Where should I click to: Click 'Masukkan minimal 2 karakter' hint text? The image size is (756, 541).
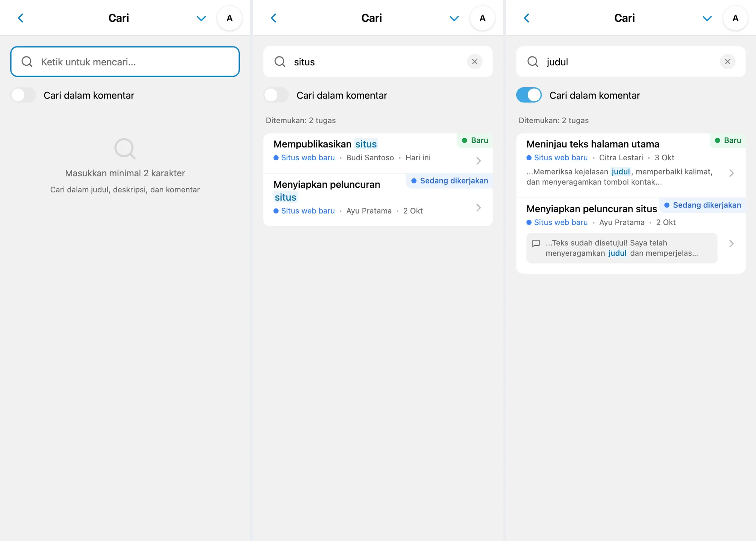[x=125, y=173]
